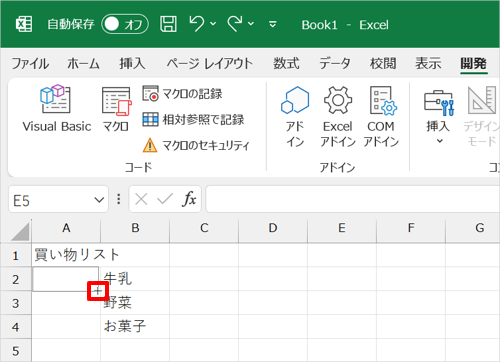Toggle the AutoSave switch on
Viewport: 500px width, 362px height.
coord(125,24)
